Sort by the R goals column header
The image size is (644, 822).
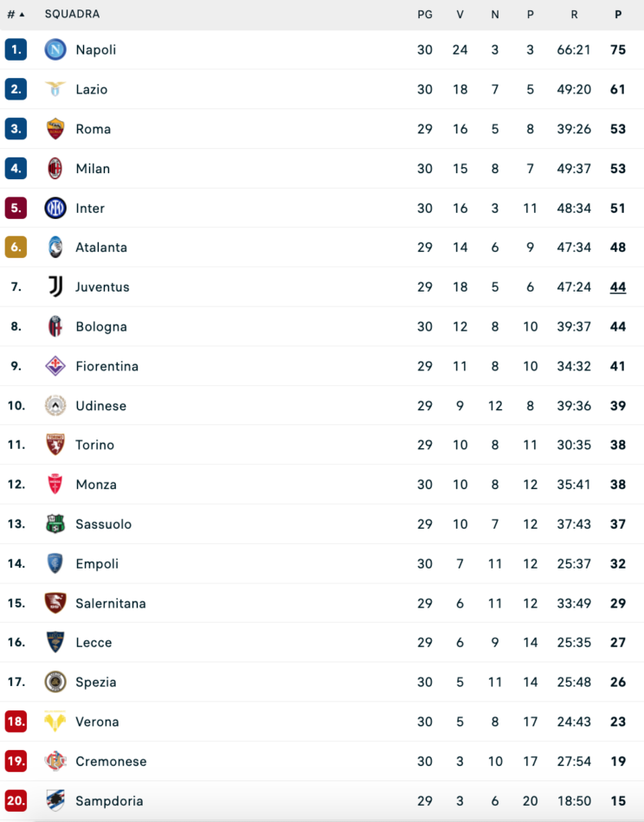click(x=574, y=15)
